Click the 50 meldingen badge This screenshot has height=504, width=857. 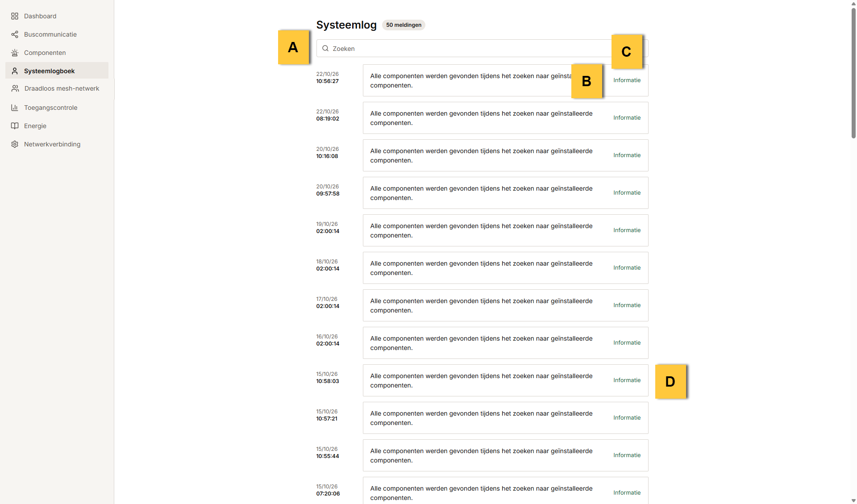[404, 25]
